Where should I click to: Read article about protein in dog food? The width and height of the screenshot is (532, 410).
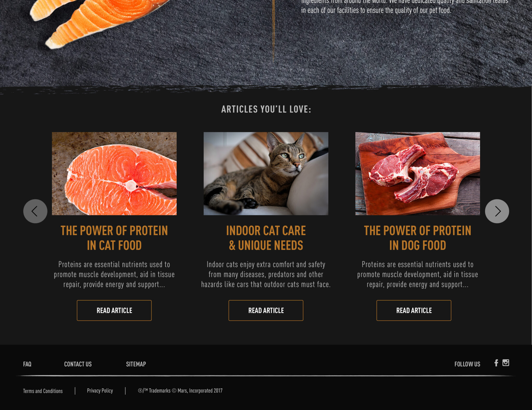414,310
